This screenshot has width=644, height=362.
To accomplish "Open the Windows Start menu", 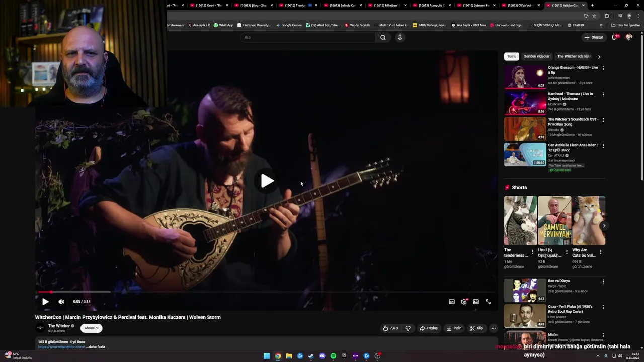I will pyautogui.click(x=267, y=356).
